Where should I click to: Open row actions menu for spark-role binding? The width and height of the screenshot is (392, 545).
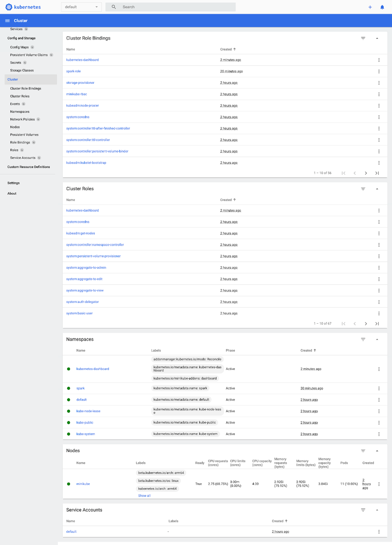(379, 71)
